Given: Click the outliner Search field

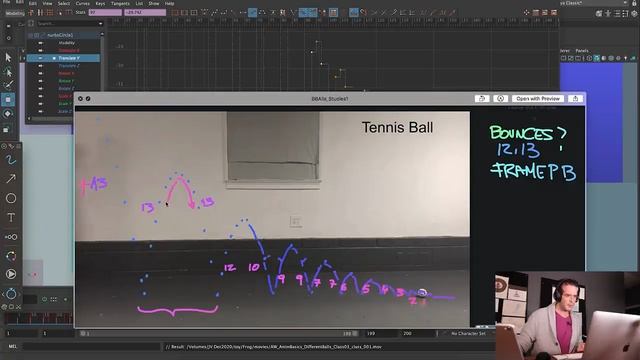Looking at the screenshot, I should pos(67,24).
